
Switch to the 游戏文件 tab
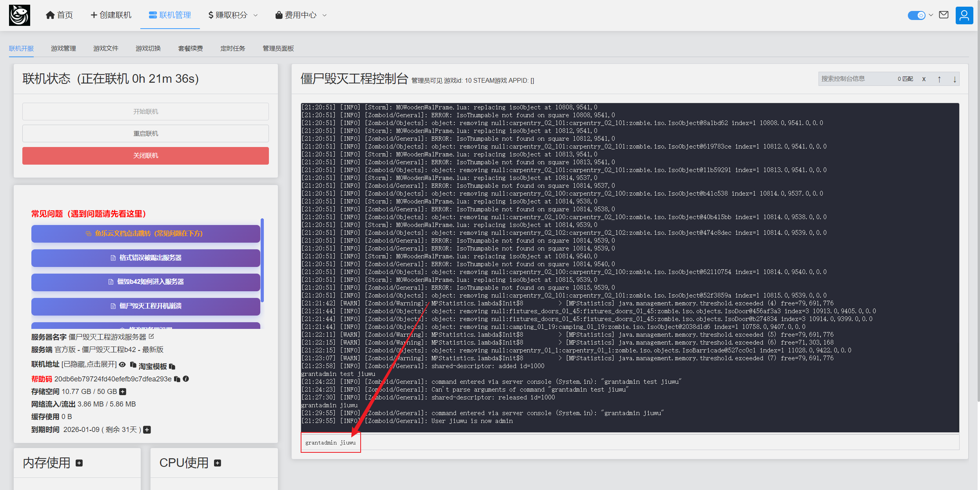105,49
